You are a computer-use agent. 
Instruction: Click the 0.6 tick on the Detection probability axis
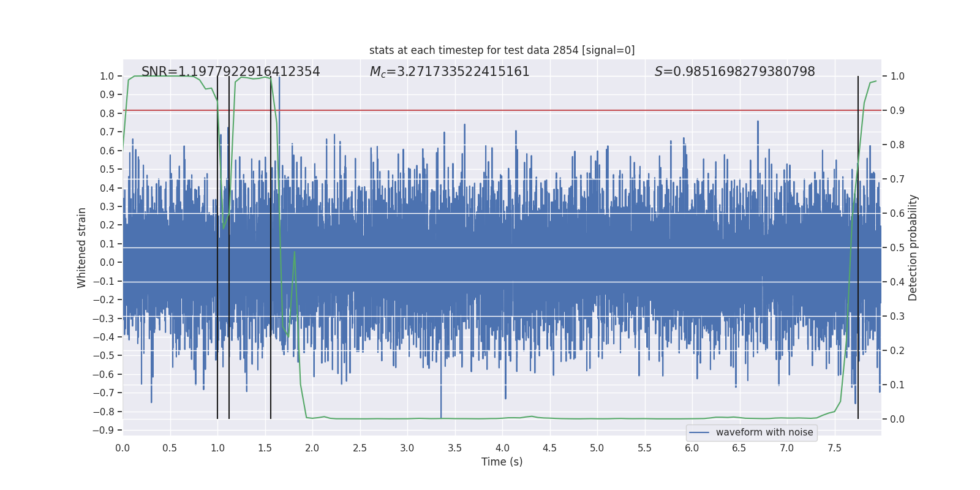click(x=897, y=213)
